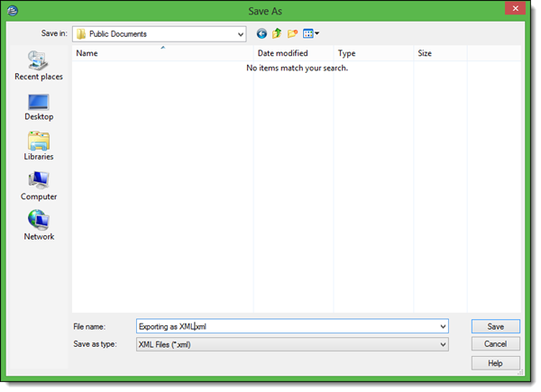The image size is (541, 392).
Task: Open the Save as type dropdown
Action: point(443,344)
